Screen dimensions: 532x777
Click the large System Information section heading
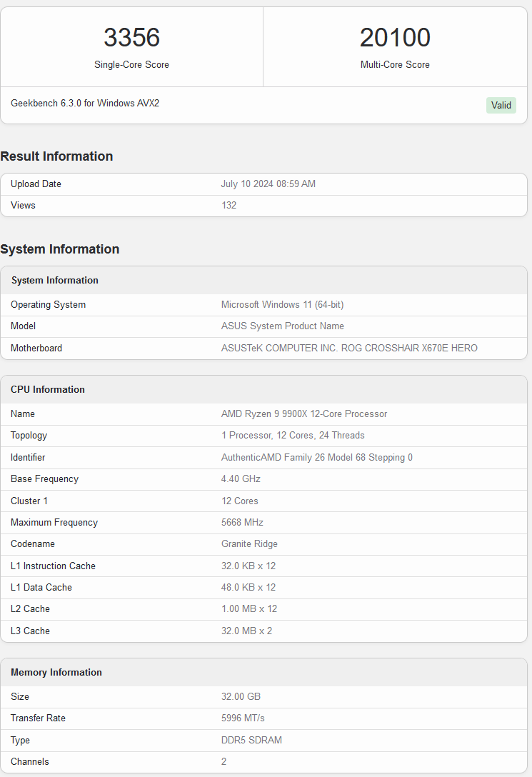(x=59, y=249)
